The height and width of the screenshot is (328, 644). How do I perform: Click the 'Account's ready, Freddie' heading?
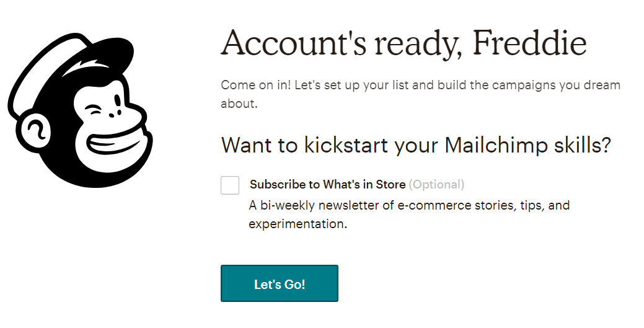(x=404, y=42)
